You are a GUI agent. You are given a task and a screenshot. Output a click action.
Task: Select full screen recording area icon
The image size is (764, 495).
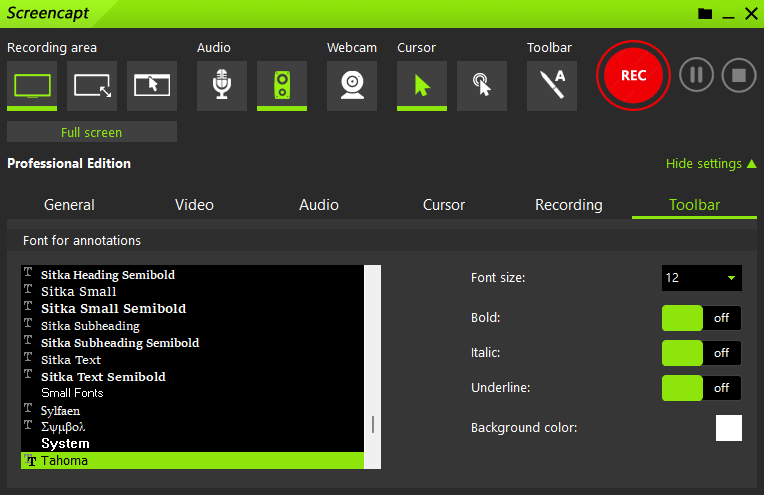coord(32,86)
